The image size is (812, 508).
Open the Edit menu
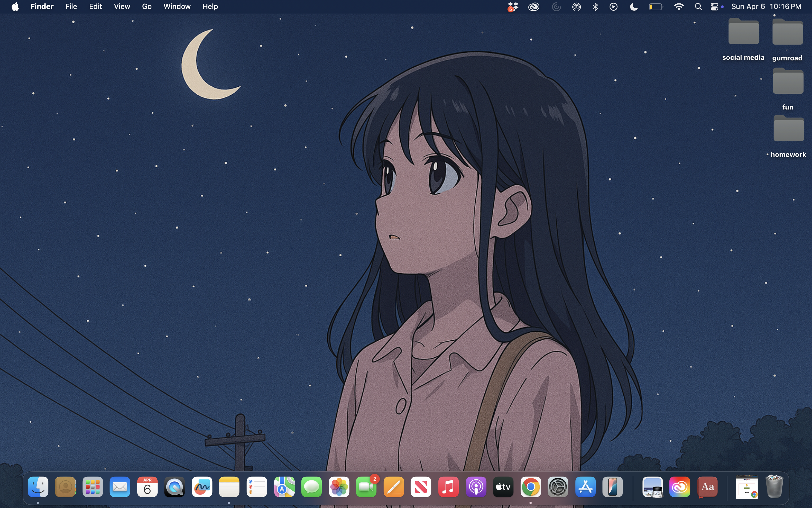tap(95, 6)
